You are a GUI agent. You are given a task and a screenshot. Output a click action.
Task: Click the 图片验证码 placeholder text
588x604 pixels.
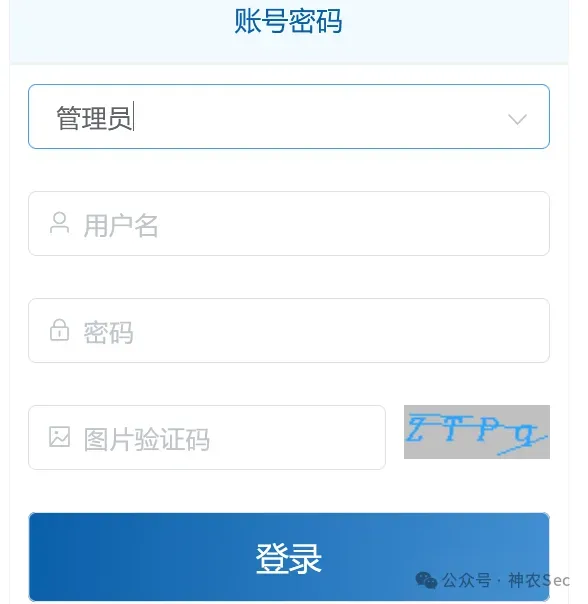(146, 439)
